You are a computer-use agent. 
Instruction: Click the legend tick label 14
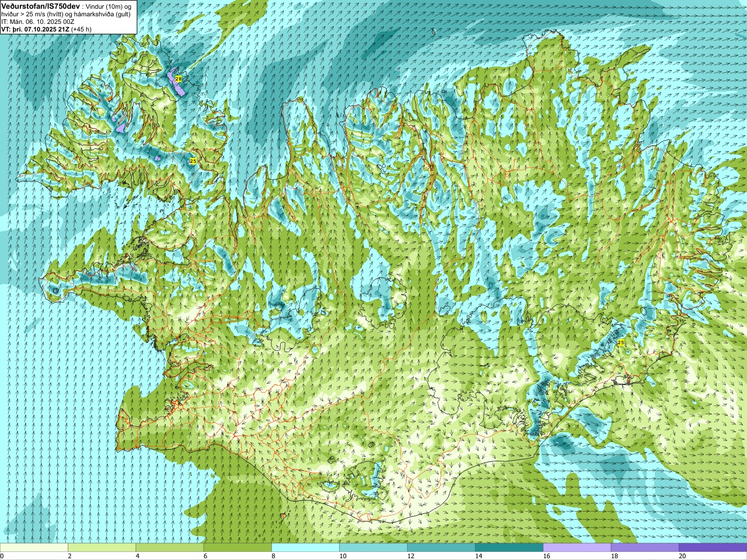pos(479,556)
